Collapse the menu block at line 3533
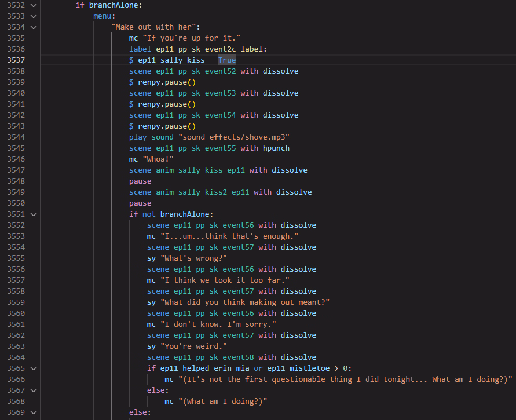The width and height of the screenshot is (516, 420). (32, 16)
